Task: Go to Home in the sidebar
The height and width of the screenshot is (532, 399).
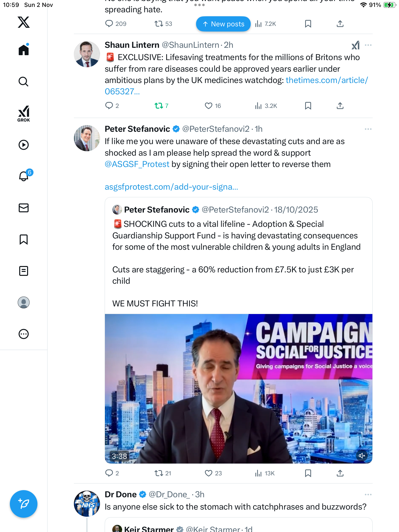Action: [x=24, y=50]
